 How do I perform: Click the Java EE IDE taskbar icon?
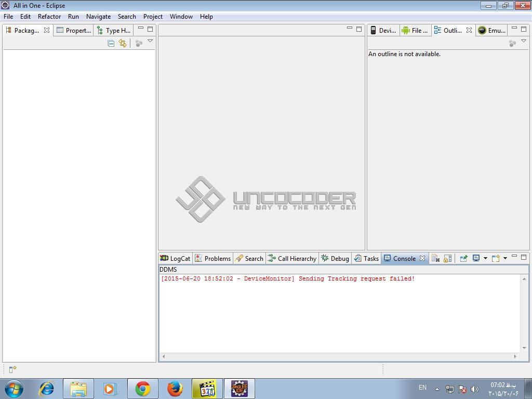239,389
